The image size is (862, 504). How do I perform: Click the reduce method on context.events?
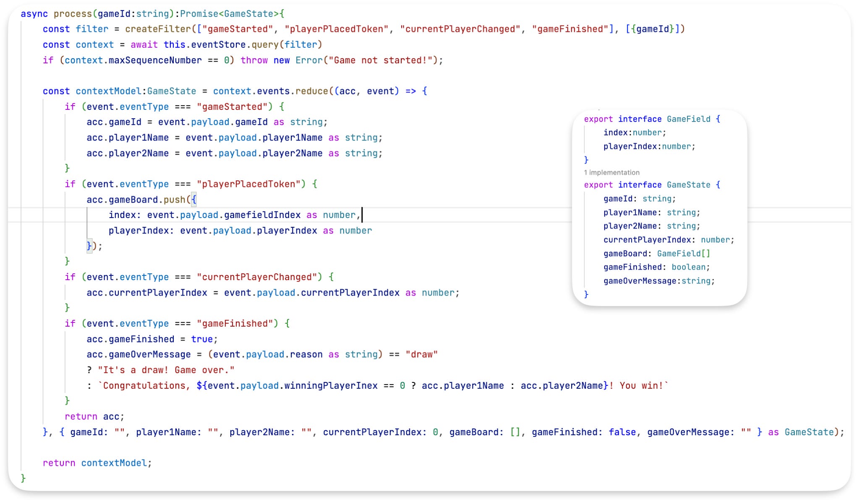pyautogui.click(x=311, y=91)
